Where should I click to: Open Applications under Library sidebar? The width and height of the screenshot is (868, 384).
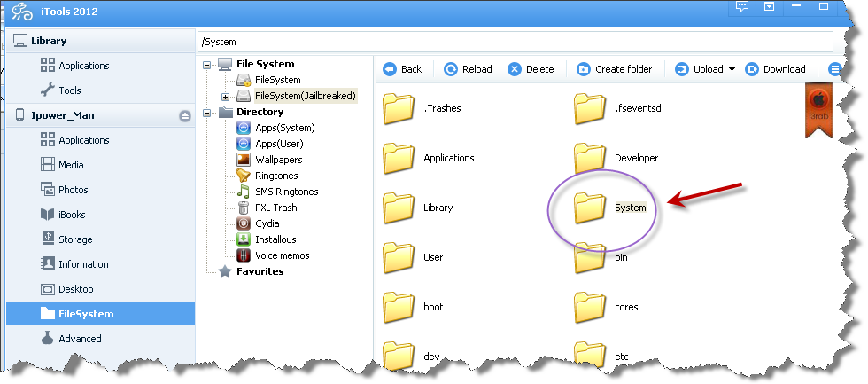75,66
